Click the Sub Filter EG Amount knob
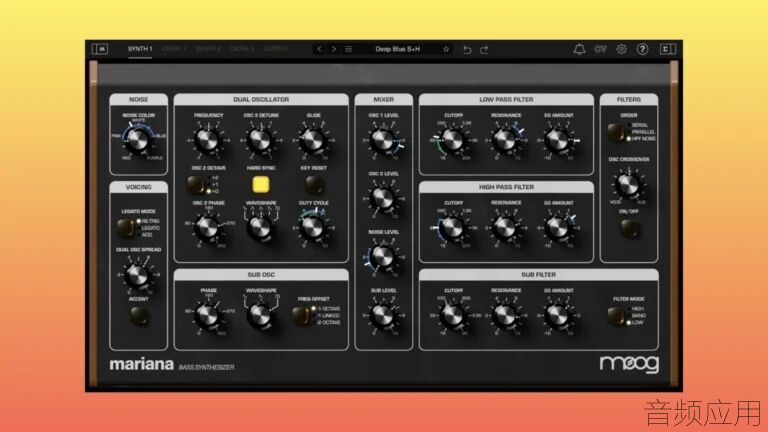 558,316
